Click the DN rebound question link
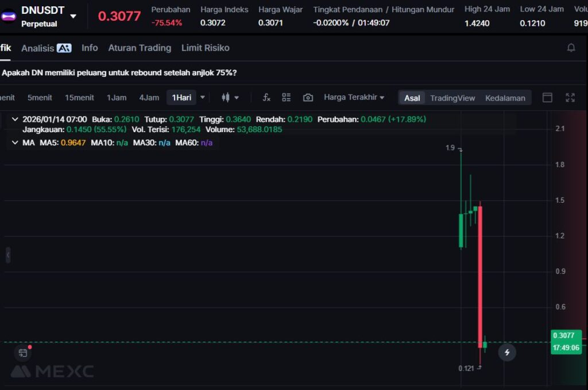Screen dimensions: 588x390 coord(119,73)
